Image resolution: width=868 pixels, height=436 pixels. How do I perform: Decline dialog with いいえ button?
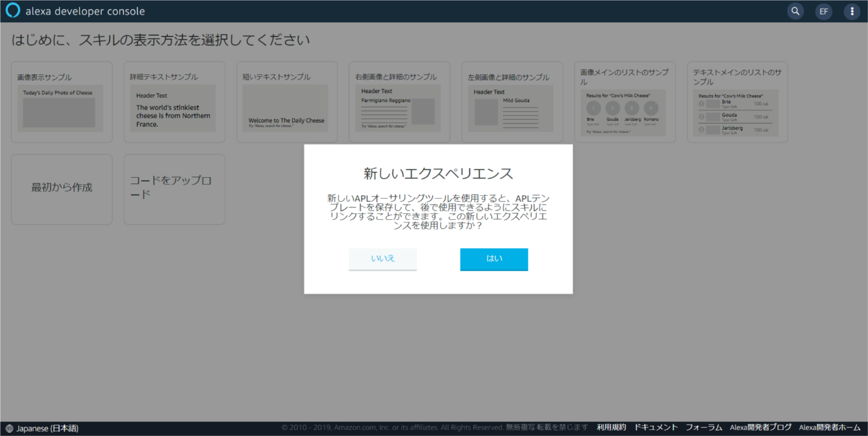click(383, 259)
